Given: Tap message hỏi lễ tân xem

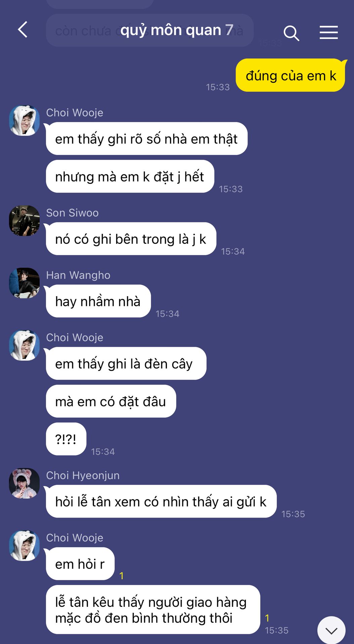Looking at the screenshot, I should pos(161,501).
